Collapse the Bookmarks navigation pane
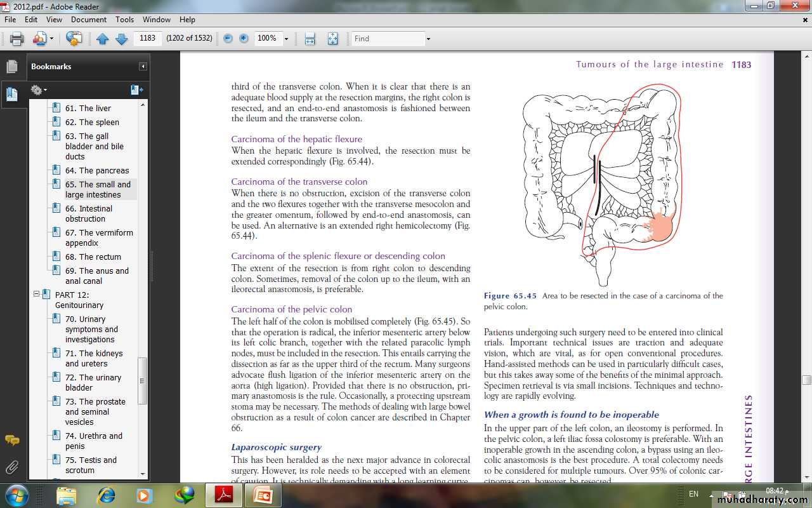812x508 pixels. pyautogui.click(x=143, y=67)
